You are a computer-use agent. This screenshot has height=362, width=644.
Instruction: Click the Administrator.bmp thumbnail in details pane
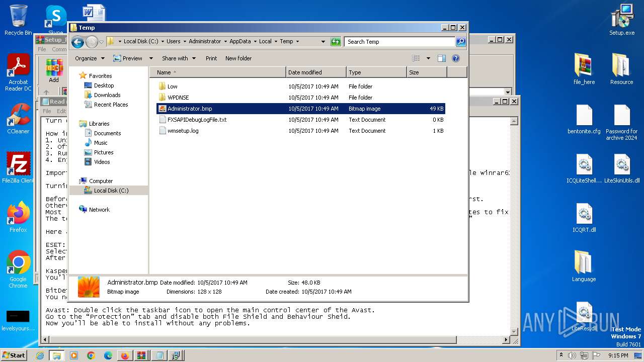[x=89, y=287]
